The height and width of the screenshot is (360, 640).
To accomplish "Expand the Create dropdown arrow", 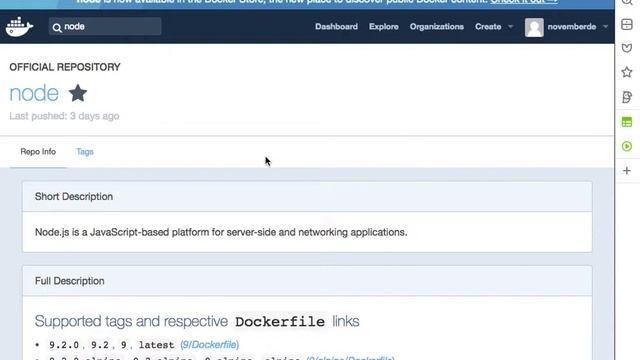I will point(510,27).
